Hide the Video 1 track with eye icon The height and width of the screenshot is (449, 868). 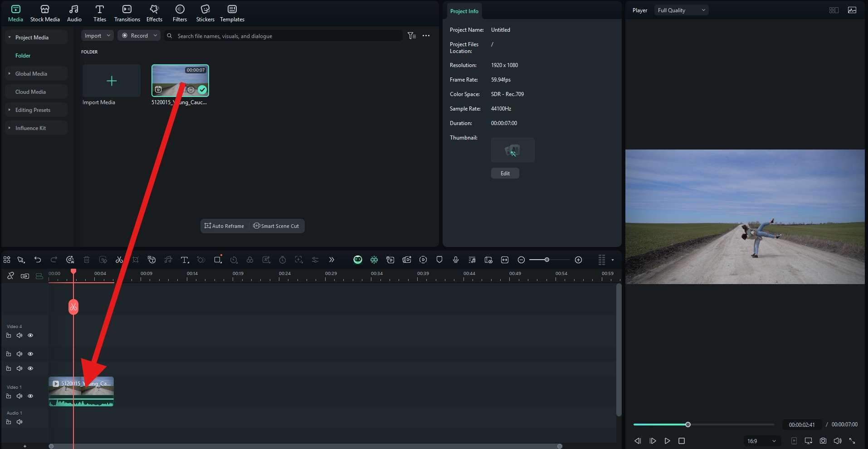click(x=30, y=396)
